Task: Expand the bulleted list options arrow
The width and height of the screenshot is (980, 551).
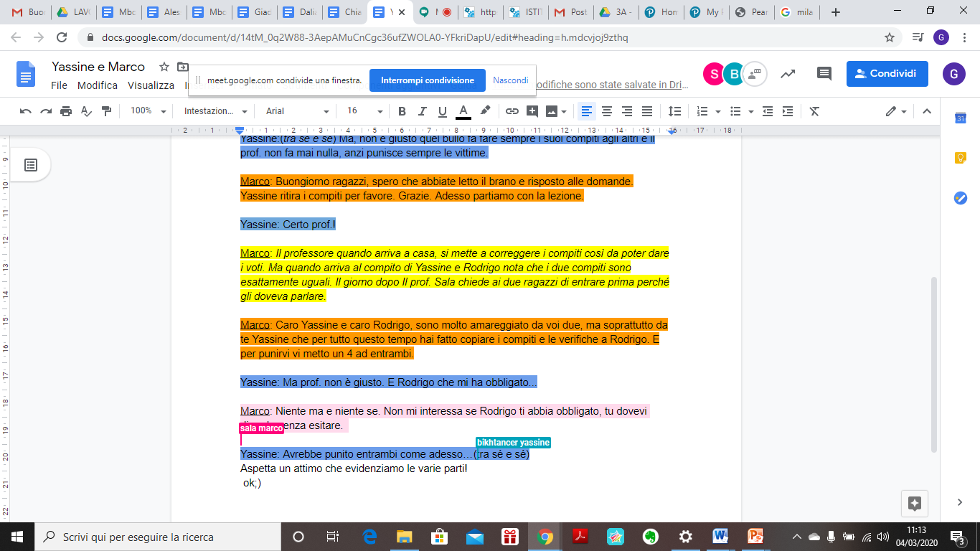Action: 751,111
